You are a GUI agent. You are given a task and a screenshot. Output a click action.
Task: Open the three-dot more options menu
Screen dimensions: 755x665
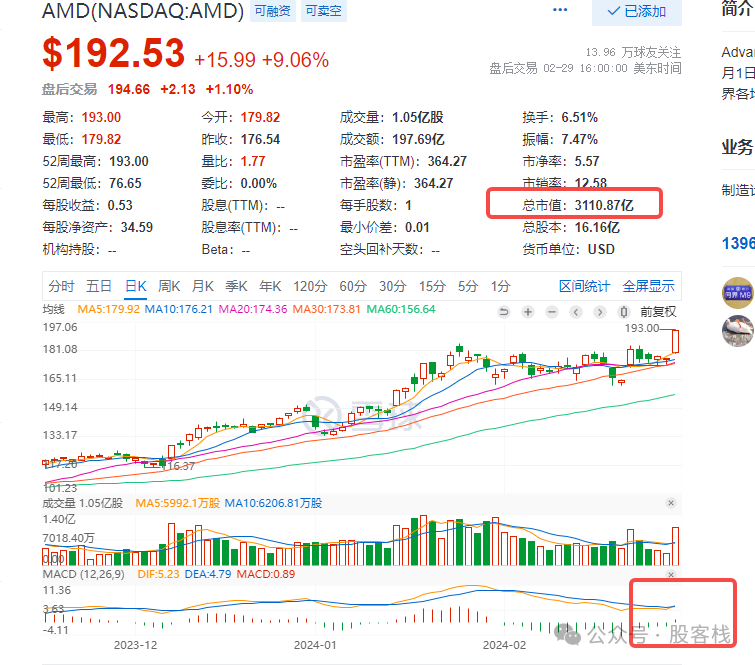click(560, 10)
